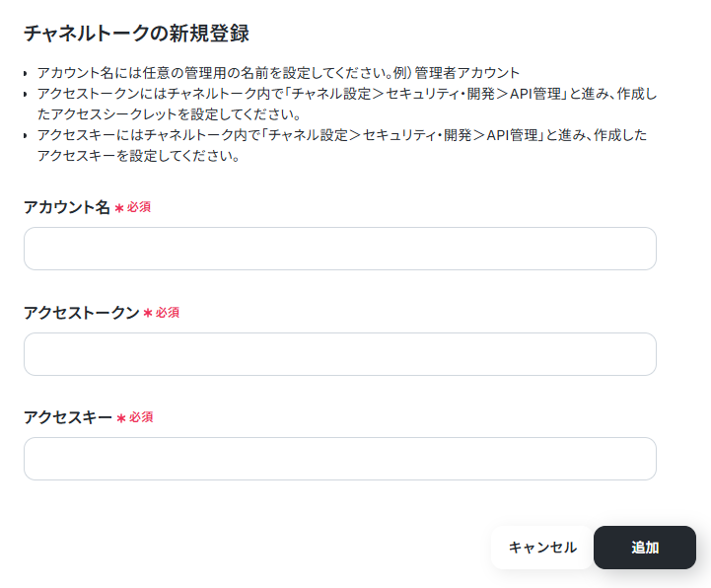The image size is (711, 588).
Task: Click the instruction line ending アクセスキーを設定してください
Action: click(x=342, y=145)
